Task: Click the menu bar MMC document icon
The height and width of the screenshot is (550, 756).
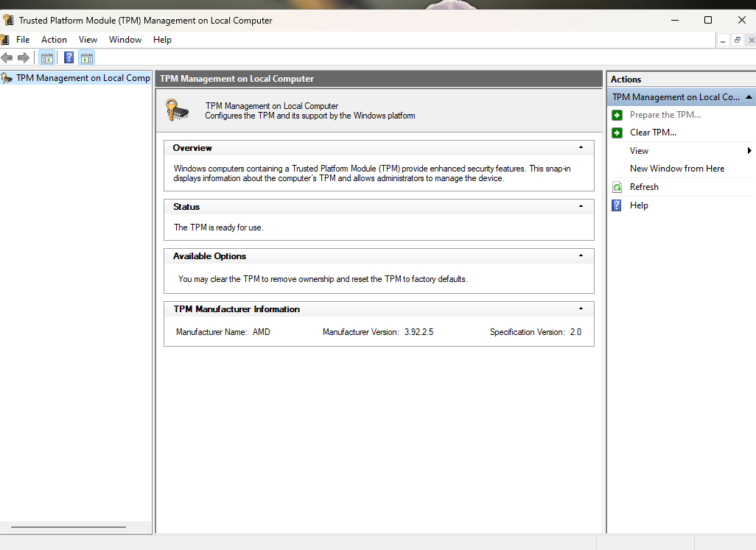Action: (x=5, y=40)
